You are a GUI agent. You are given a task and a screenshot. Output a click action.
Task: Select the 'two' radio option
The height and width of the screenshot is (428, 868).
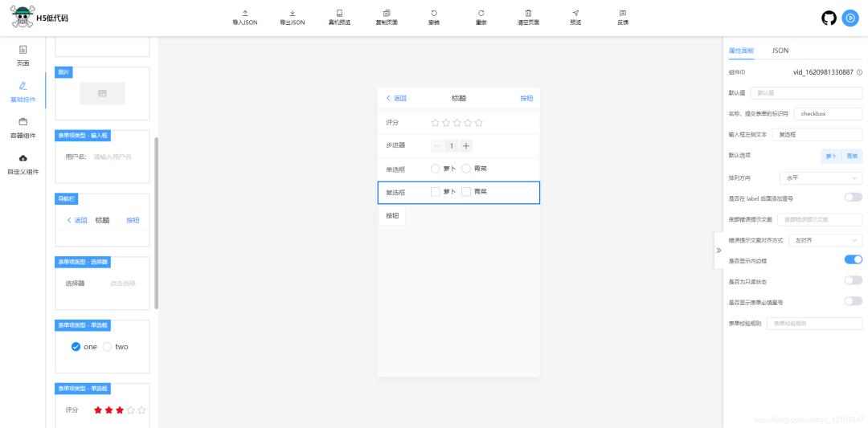pos(108,347)
